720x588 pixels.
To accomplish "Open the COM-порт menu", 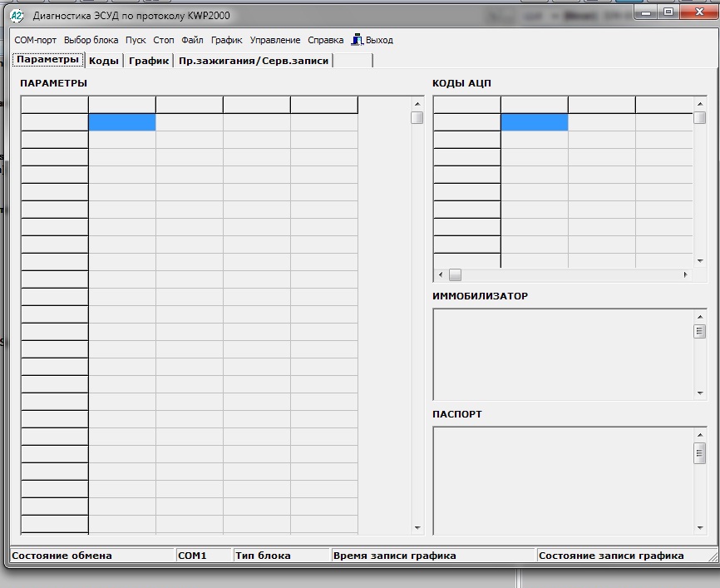I will pos(36,40).
